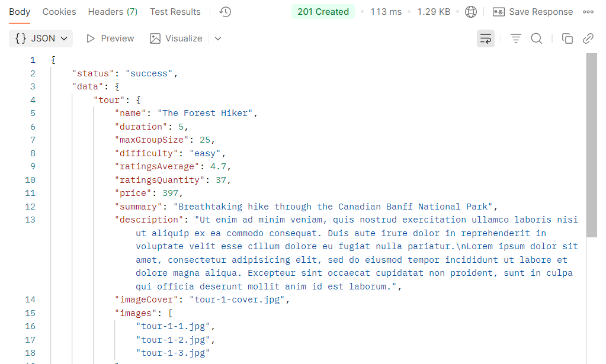This screenshot has height=364, width=606.
Task: Open search in response body
Action: click(x=537, y=38)
